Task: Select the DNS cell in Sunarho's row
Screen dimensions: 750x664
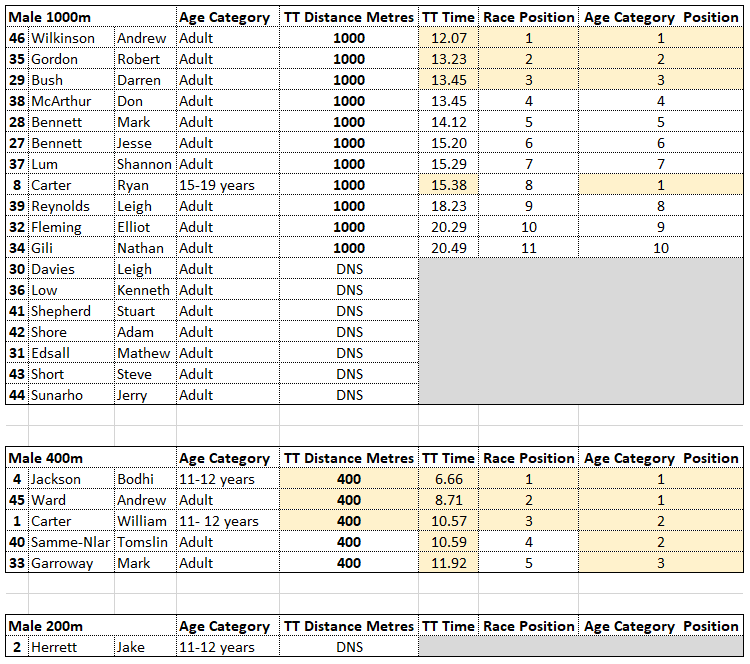Action: tap(349, 395)
